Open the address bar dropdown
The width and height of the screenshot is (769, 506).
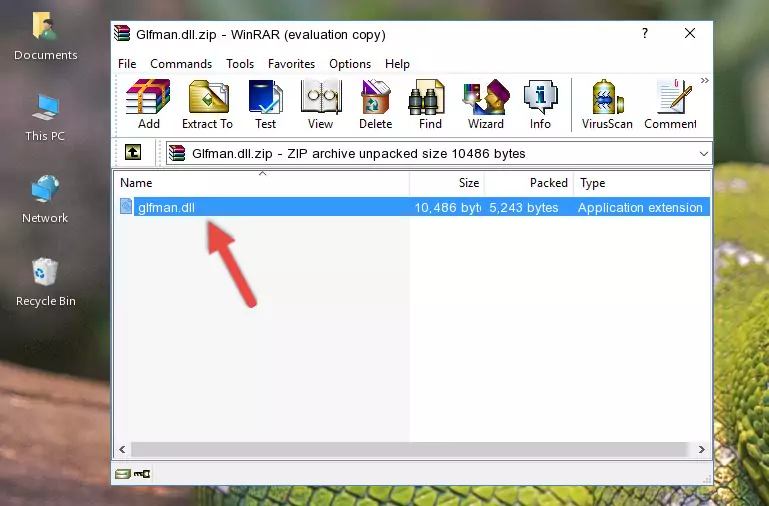click(704, 153)
